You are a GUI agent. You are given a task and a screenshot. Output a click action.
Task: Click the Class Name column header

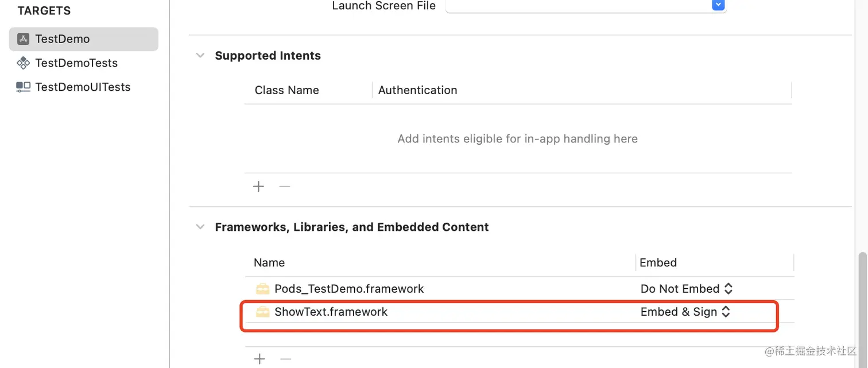(x=287, y=90)
